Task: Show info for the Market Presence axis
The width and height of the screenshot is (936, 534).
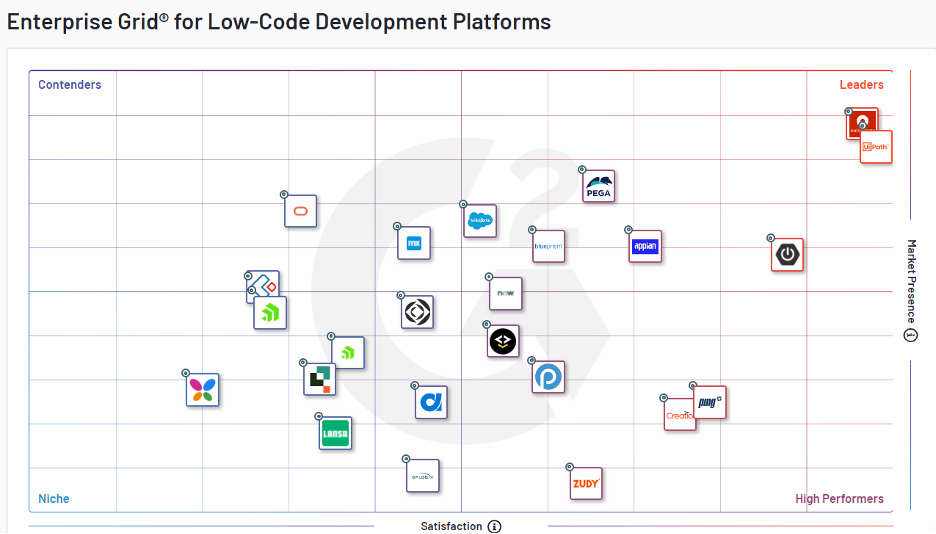Action: pos(910,335)
